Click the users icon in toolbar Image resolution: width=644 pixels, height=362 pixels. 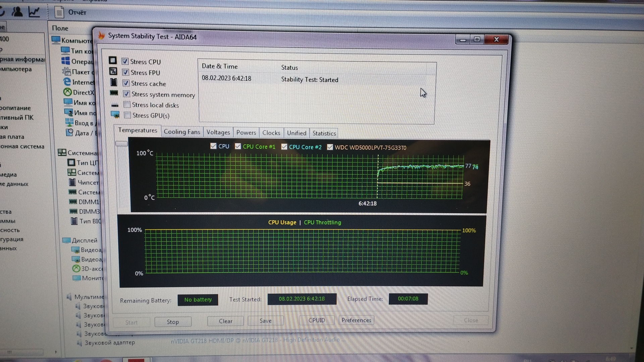[x=17, y=12]
